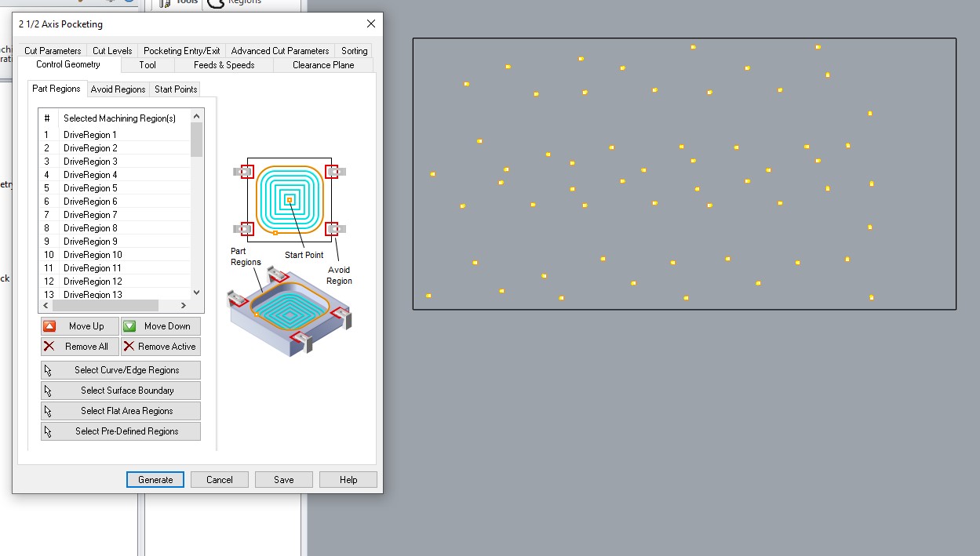This screenshot has height=556, width=980.
Task: Click the list's right horizontal scroll arrow
Action: (x=184, y=305)
